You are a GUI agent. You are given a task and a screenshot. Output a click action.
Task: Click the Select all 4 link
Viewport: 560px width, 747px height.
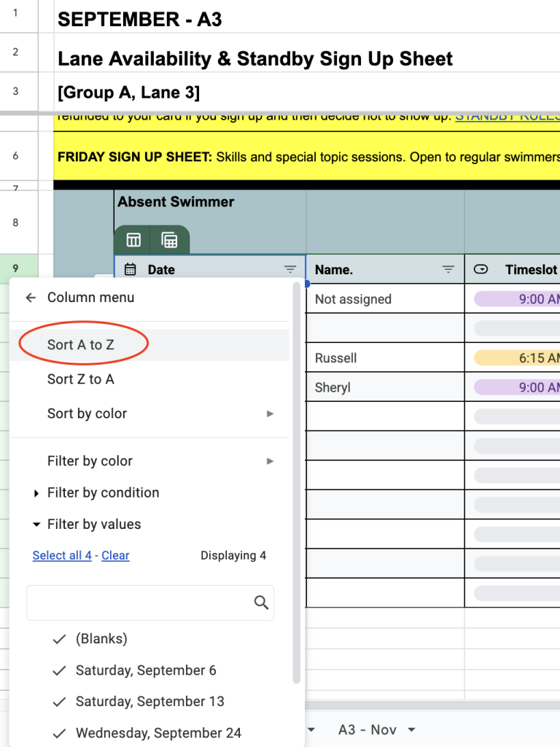click(62, 556)
